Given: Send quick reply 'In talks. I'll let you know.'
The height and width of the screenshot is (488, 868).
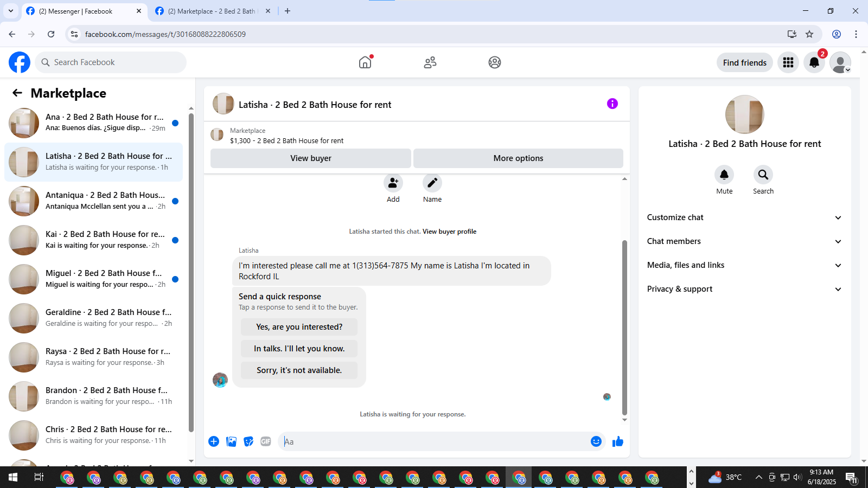Looking at the screenshot, I should click(x=299, y=349).
